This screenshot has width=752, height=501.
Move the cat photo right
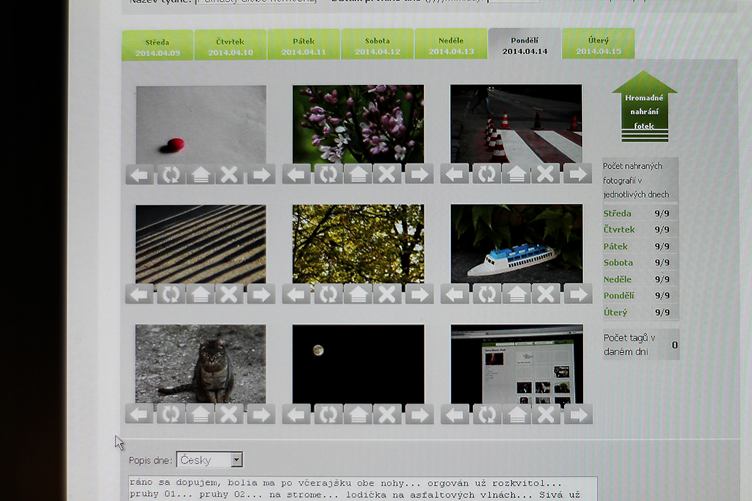[261, 414]
